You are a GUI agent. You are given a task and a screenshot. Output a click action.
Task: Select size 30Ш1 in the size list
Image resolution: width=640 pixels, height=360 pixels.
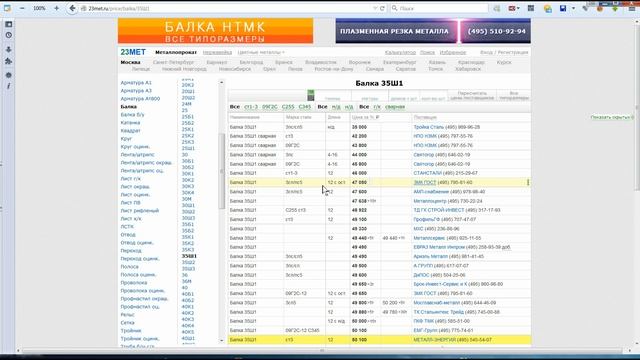[x=188, y=205]
